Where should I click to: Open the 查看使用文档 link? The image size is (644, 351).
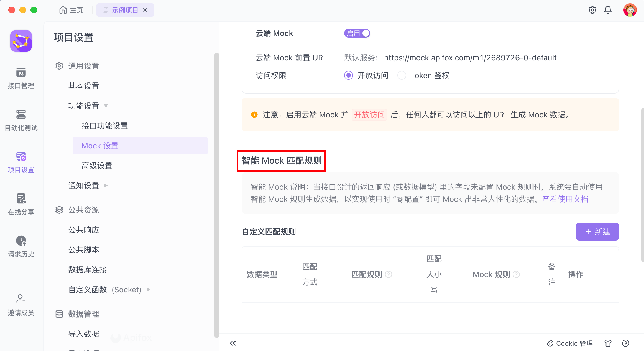tap(565, 199)
